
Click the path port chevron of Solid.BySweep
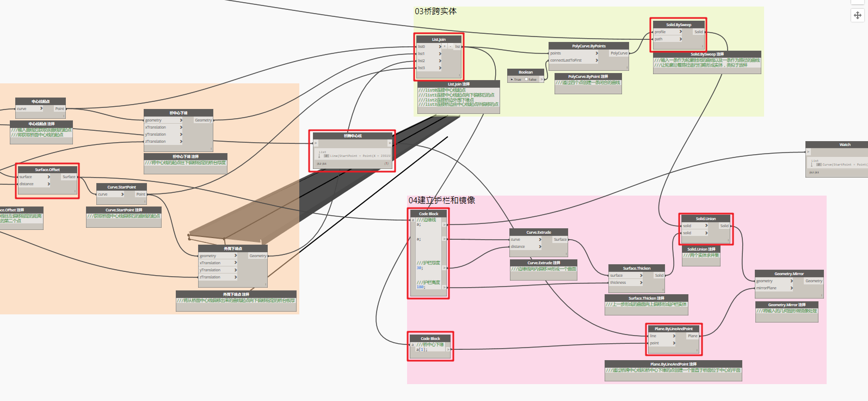click(x=680, y=39)
